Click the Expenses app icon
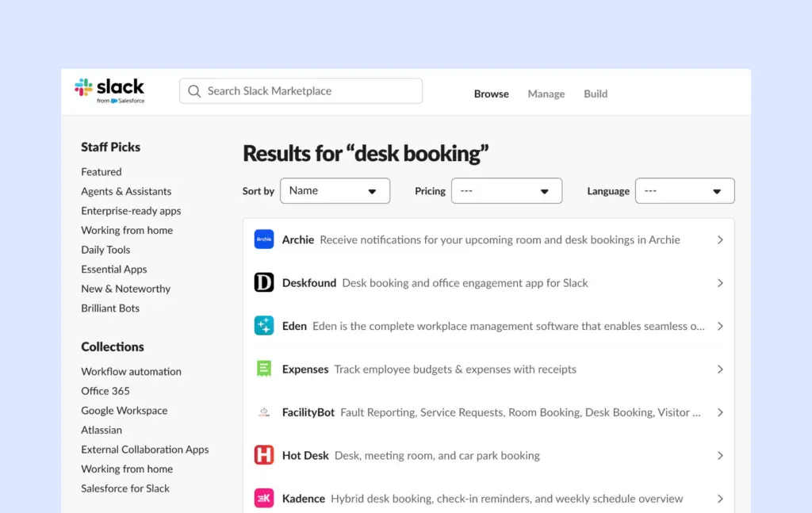The image size is (812, 513). click(x=263, y=369)
